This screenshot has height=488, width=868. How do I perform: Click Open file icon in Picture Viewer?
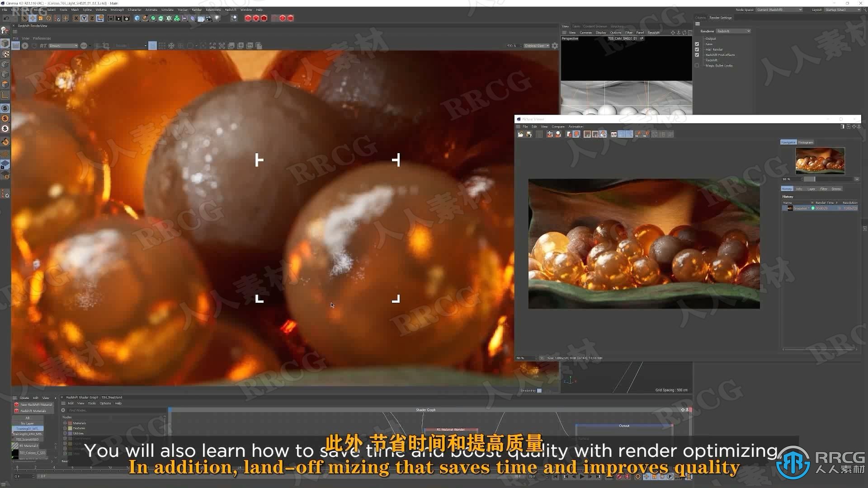point(520,134)
